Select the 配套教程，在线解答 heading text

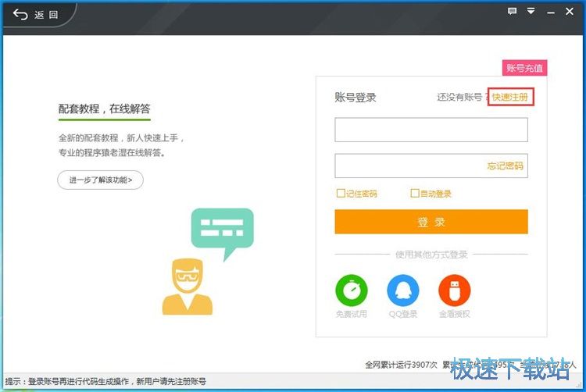(104, 109)
